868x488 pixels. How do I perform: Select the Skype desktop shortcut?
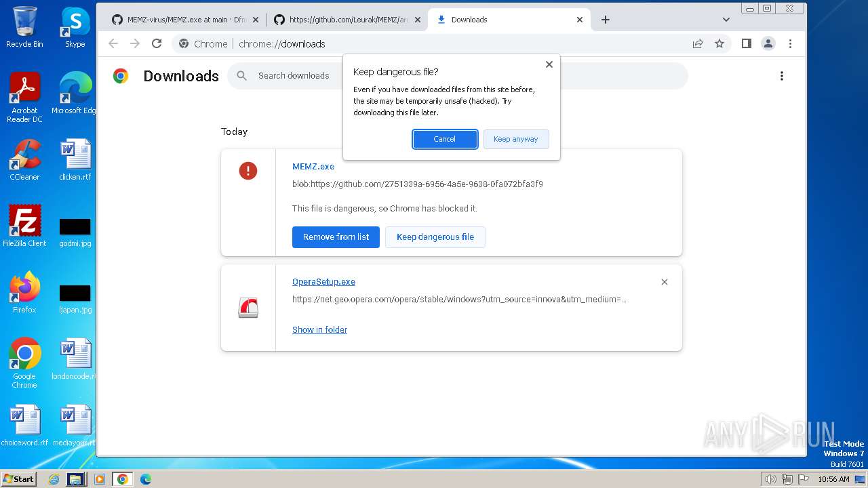pos(75,27)
